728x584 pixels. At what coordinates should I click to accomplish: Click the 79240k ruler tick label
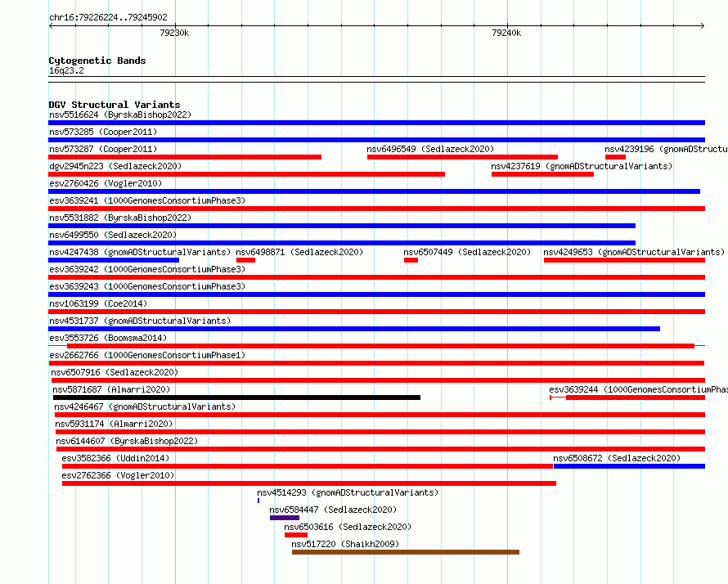tap(506, 33)
